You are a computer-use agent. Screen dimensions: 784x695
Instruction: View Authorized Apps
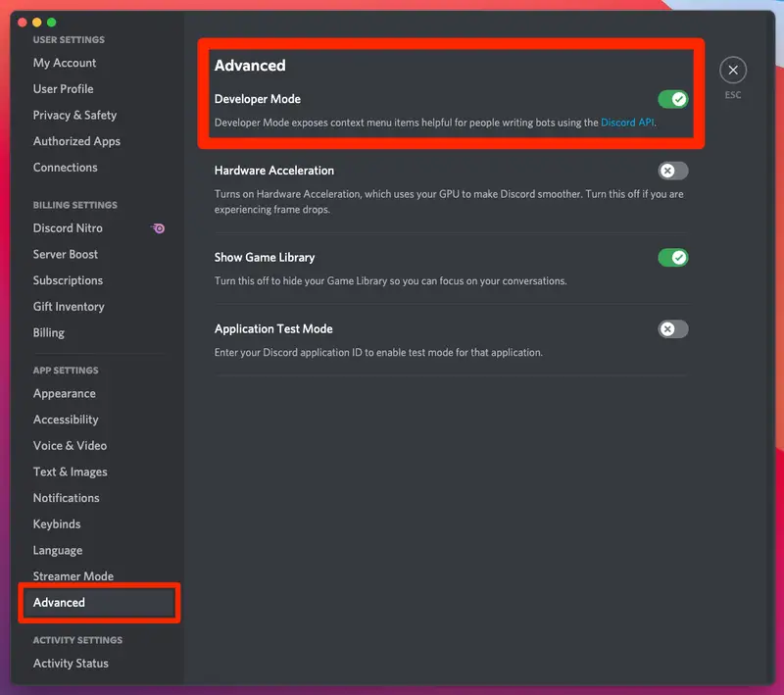(76, 141)
